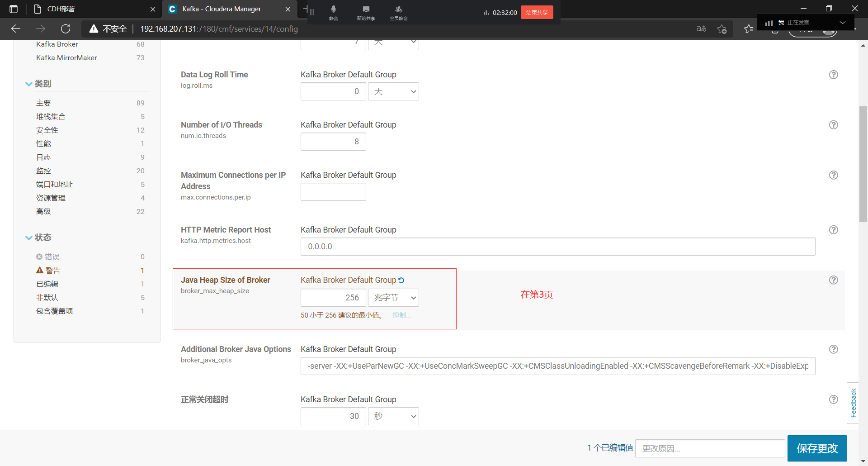Open 正常关闭超时 unit dropdown 秒
The height and width of the screenshot is (466, 868).
(x=393, y=416)
